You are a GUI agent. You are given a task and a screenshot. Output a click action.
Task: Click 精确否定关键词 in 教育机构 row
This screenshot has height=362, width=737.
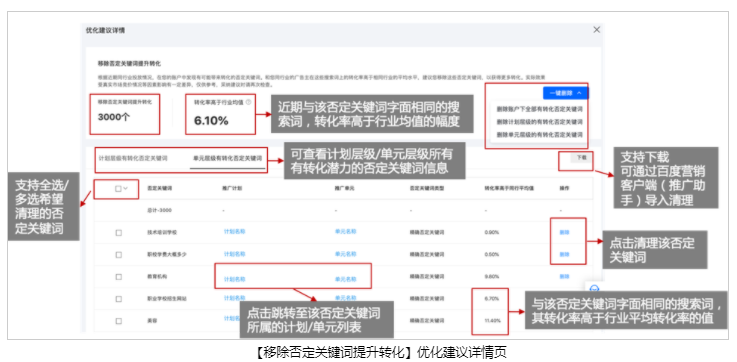click(427, 276)
